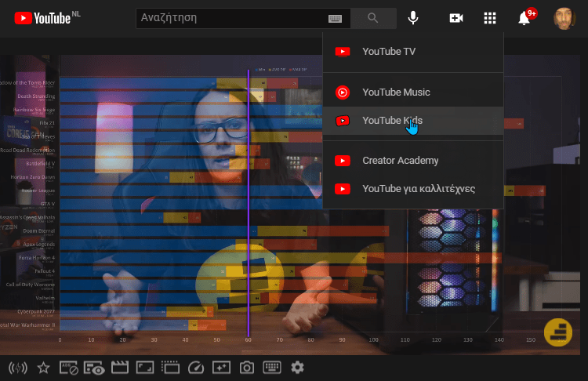The width and height of the screenshot is (588, 381).
Task: Open the create video camera icon
Action: [x=456, y=18]
